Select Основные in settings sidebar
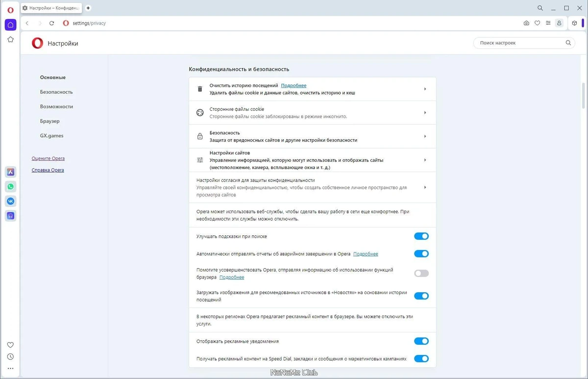This screenshot has height=379, width=588. click(53, 77)
